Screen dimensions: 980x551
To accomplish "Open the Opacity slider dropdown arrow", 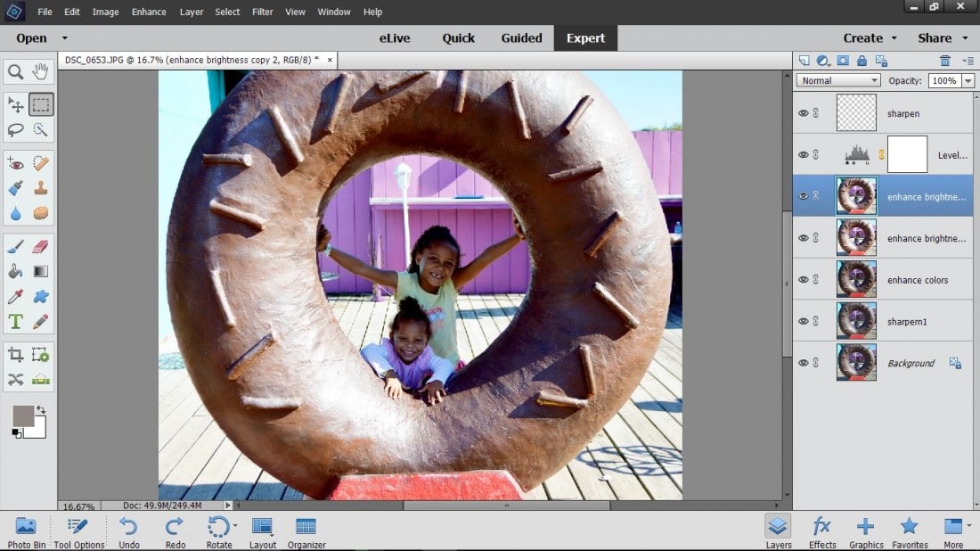I will (x=968, y=80).
